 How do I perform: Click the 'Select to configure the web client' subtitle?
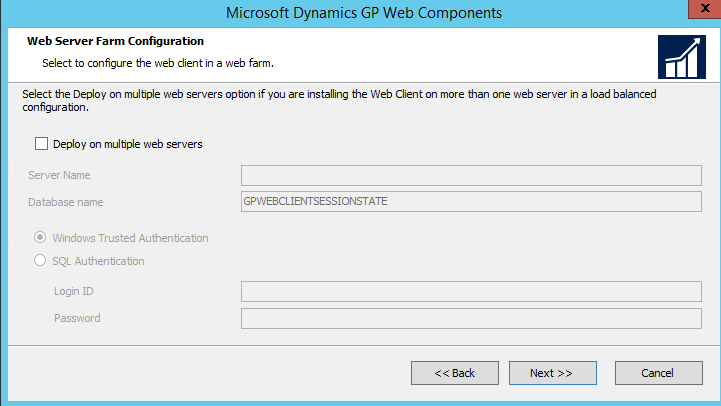coord(158,63)
